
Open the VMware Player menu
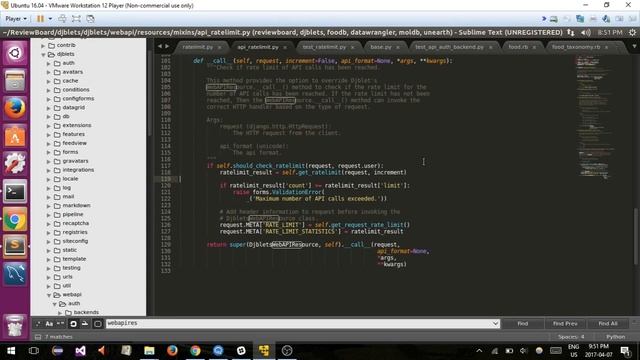[x=16, y=19]
